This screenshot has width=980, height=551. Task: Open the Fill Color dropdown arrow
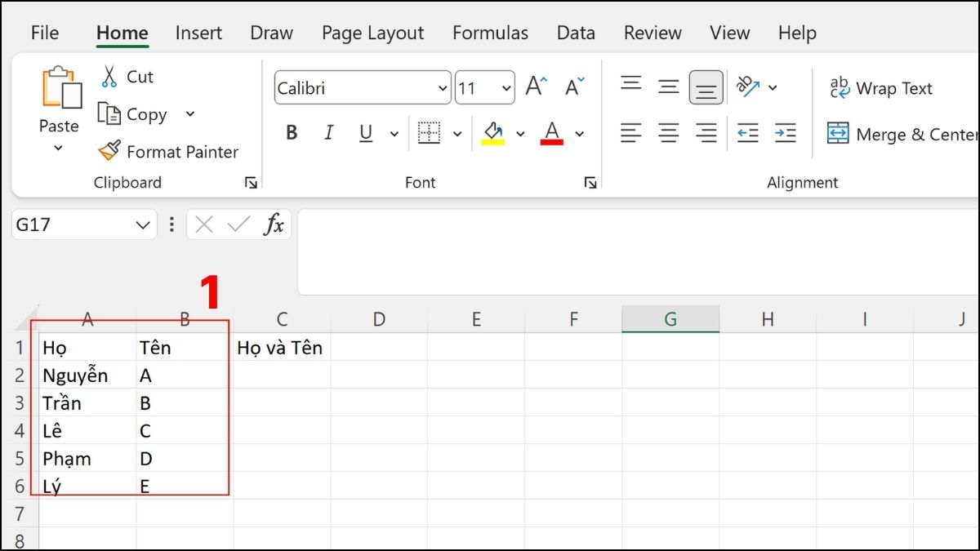pos(520,133)
